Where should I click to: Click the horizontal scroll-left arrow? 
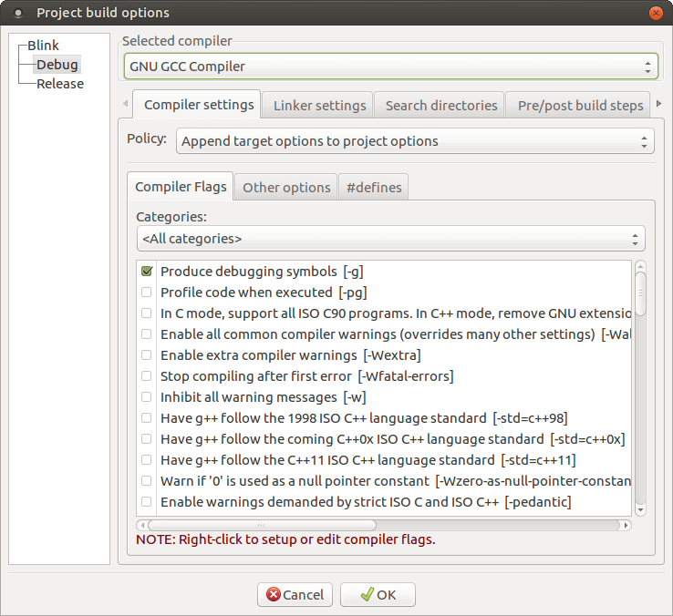click(x=142, y=525)
